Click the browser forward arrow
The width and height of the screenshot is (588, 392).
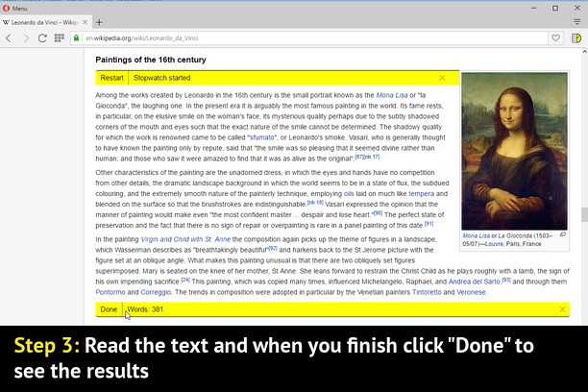tap(25, 37)
